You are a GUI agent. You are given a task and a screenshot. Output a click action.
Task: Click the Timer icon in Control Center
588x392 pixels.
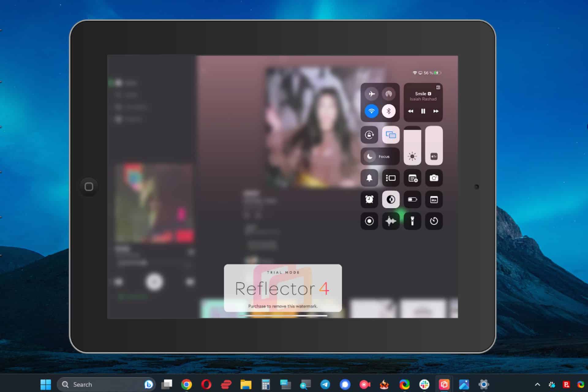point(434,221)
